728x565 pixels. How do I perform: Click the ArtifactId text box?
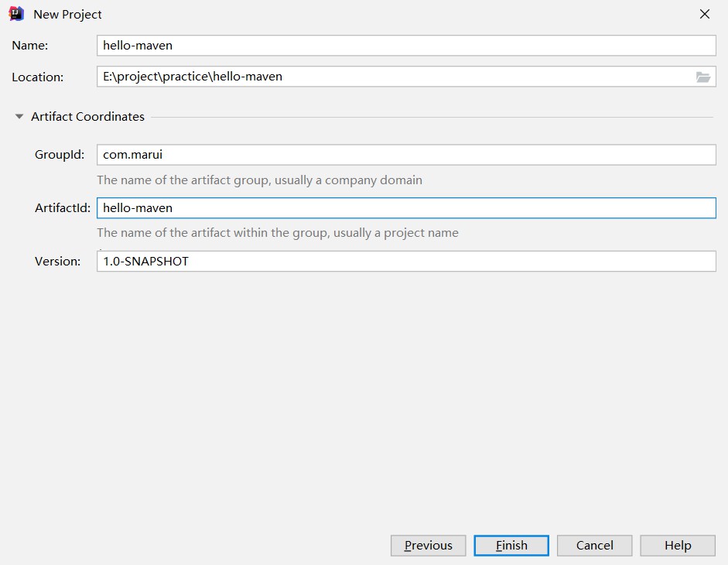(406, 208)
